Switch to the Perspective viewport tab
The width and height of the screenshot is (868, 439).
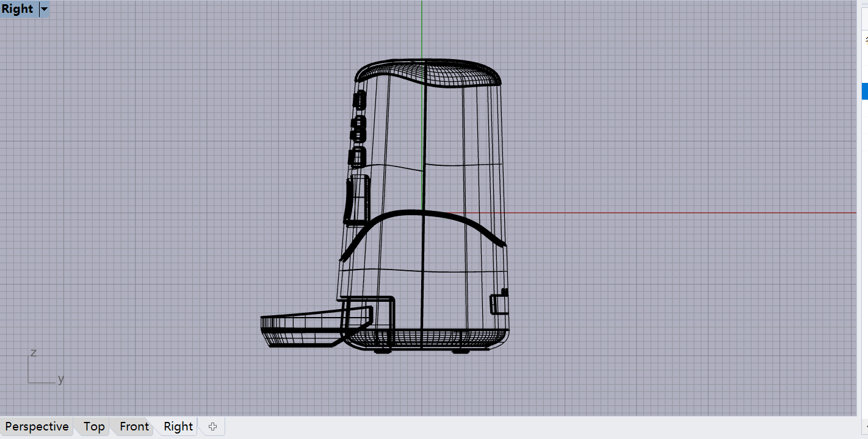point(37,426)
